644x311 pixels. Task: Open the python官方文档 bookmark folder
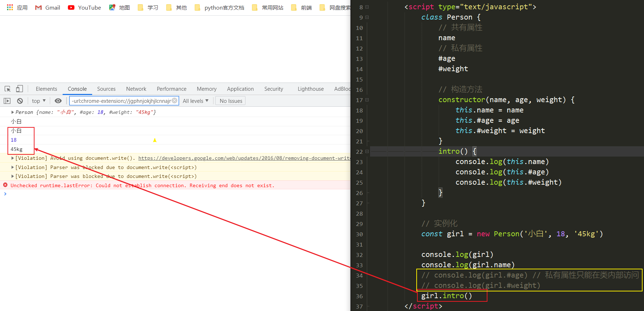point(220,7)
